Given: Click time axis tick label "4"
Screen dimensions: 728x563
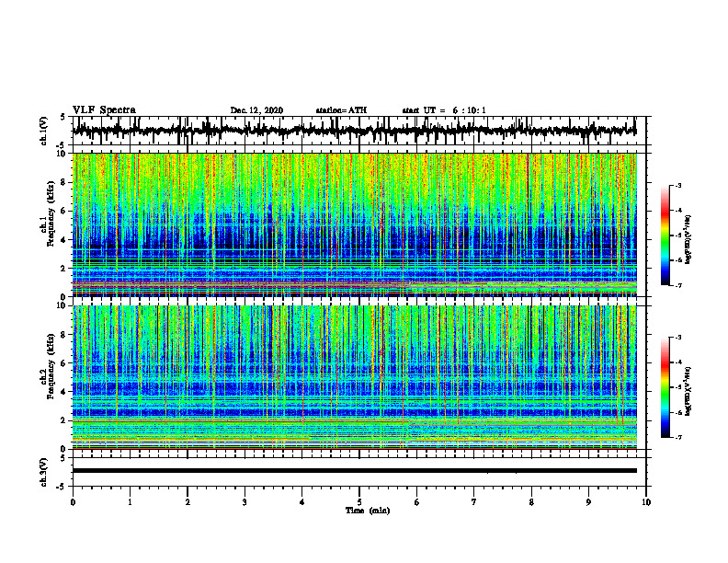Looking at the screenshot, I should [302, 502].
